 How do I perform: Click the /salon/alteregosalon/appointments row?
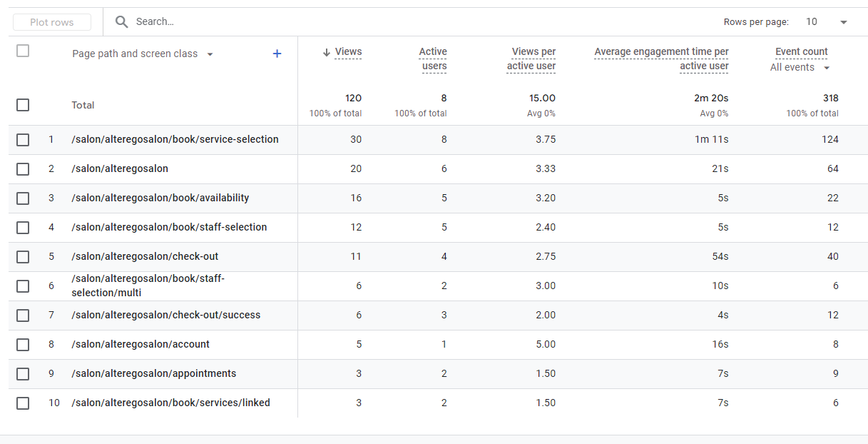153,373
